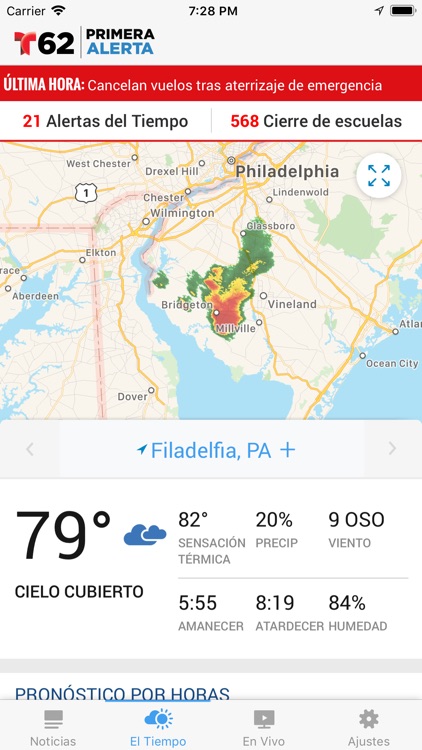422x750 pixels.
Task: Open the Noticias tab
Action: 53,727
